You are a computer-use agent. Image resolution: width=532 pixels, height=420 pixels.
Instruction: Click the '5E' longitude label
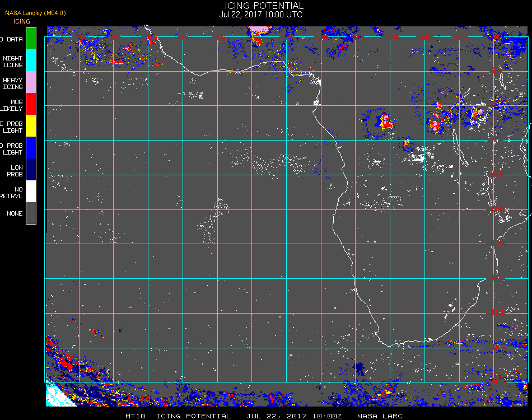pos(291,36)
